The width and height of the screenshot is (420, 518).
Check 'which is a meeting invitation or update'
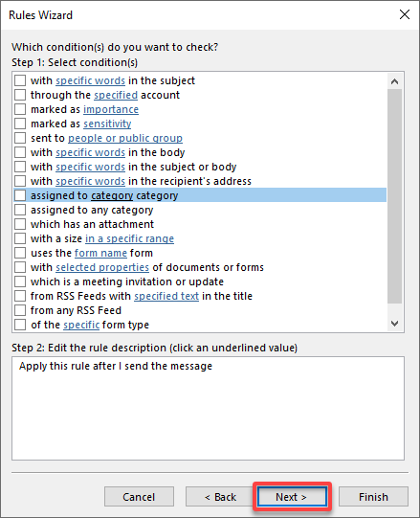tap(20, 282)
